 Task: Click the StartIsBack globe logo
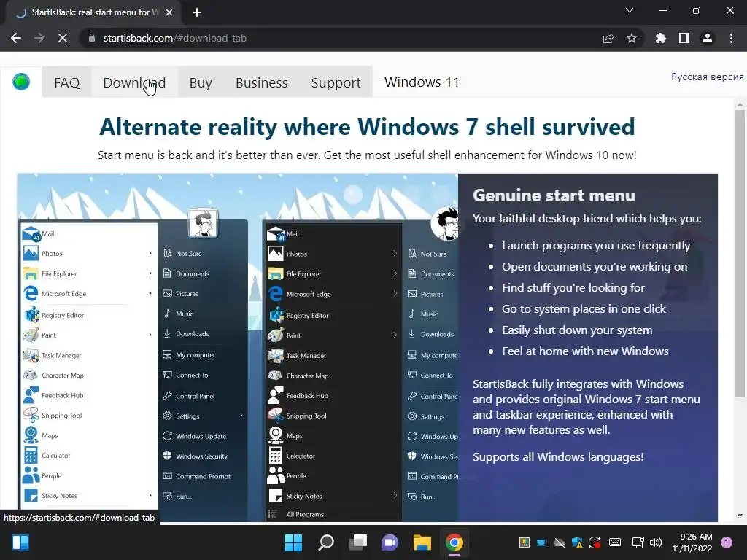click(21, 82)
